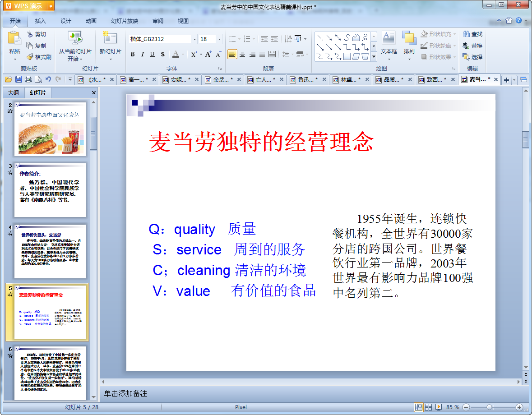The width and height of the screenshot is (532, 415).
Task: Open the font dialog launcher
Action: tap(220, 68)
